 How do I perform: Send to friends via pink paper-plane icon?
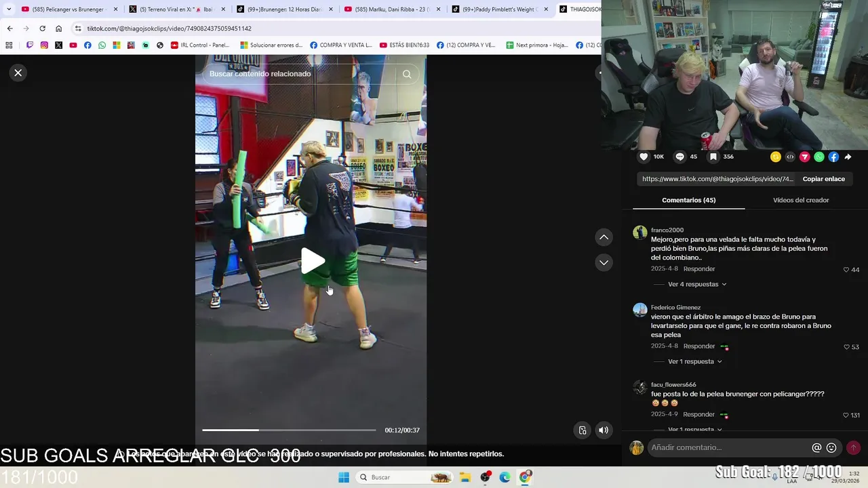tap(805, 157)
